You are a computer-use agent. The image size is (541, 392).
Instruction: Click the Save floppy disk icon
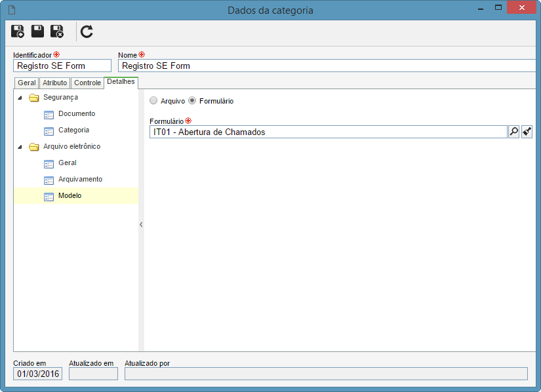[37, 31]
